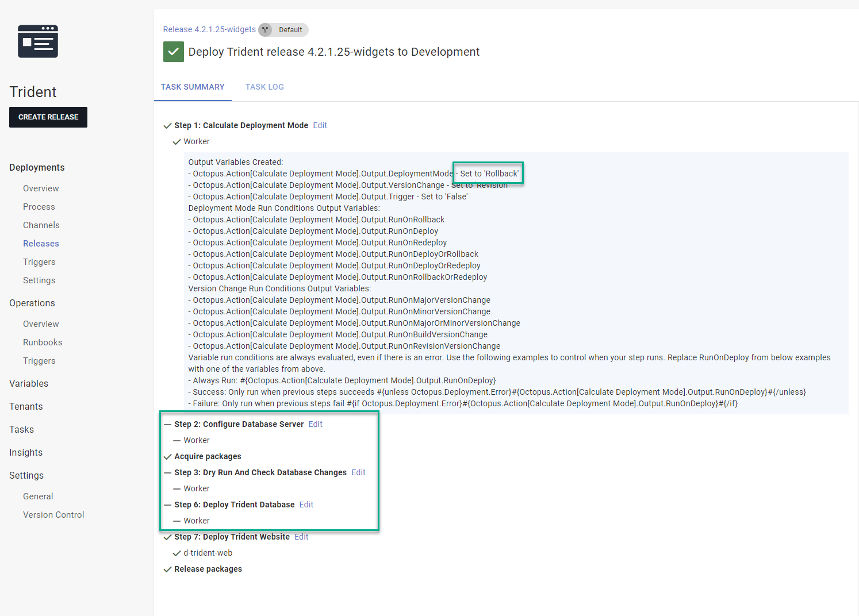Click the checkmark icon beside Release packages
This screenshot has width=859, height=616.
(x=167, y=569)
